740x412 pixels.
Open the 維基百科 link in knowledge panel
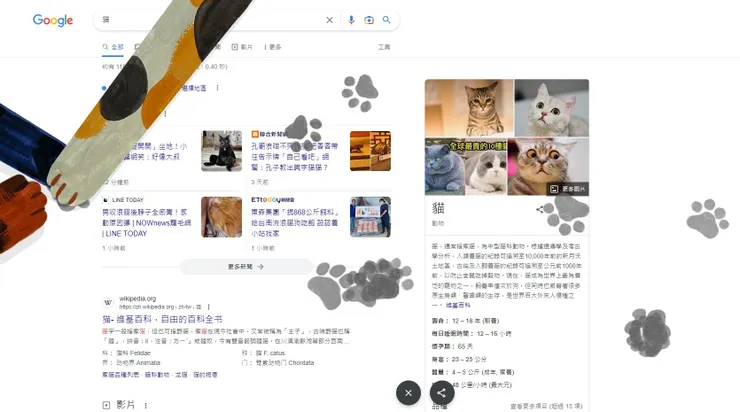click(x=458, y=305)
